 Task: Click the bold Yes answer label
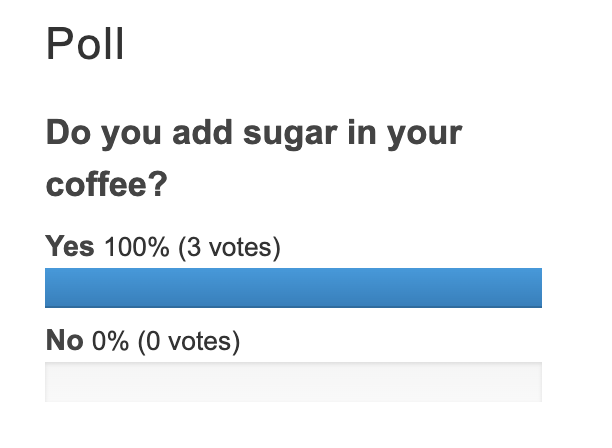point(70,246)
